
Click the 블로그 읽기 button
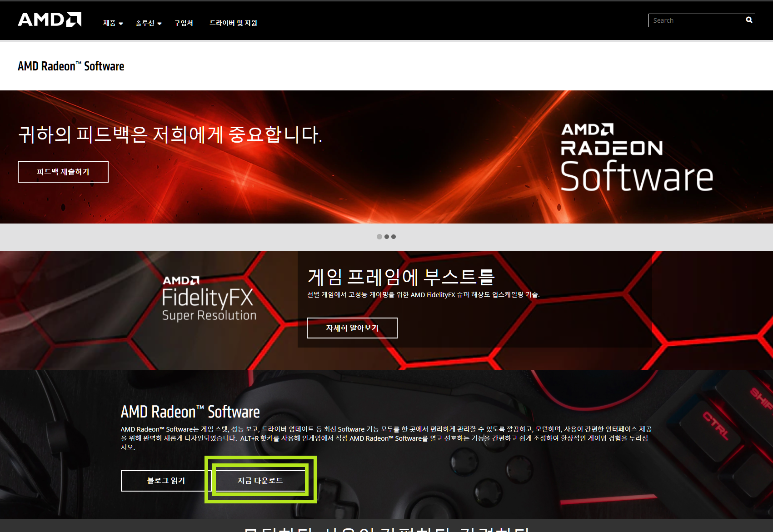coord(166,481)
